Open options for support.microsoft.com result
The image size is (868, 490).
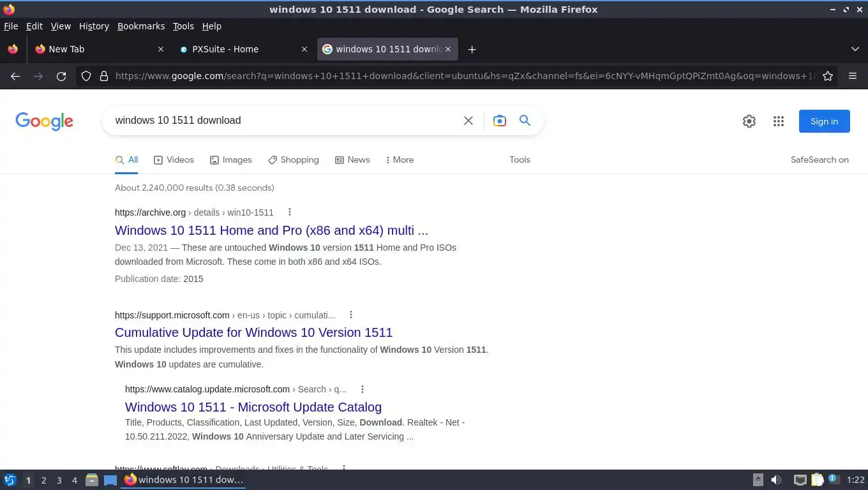351,315
